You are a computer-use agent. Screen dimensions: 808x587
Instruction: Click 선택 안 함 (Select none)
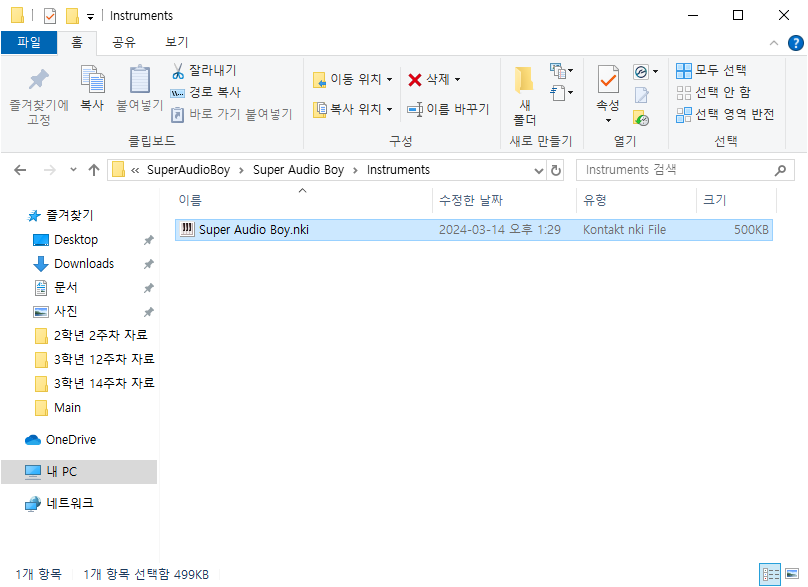(x=713, y=92)
